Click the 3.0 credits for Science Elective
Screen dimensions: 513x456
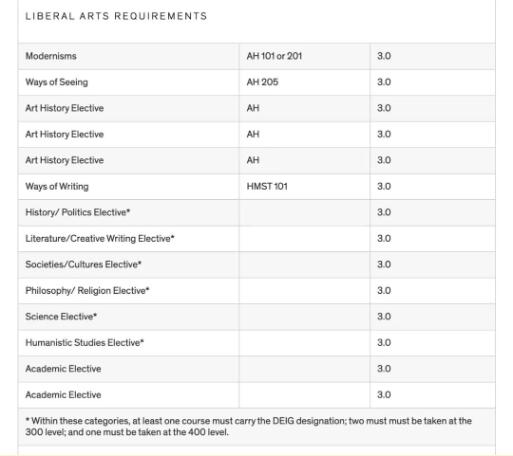click(x=384, y=317)
